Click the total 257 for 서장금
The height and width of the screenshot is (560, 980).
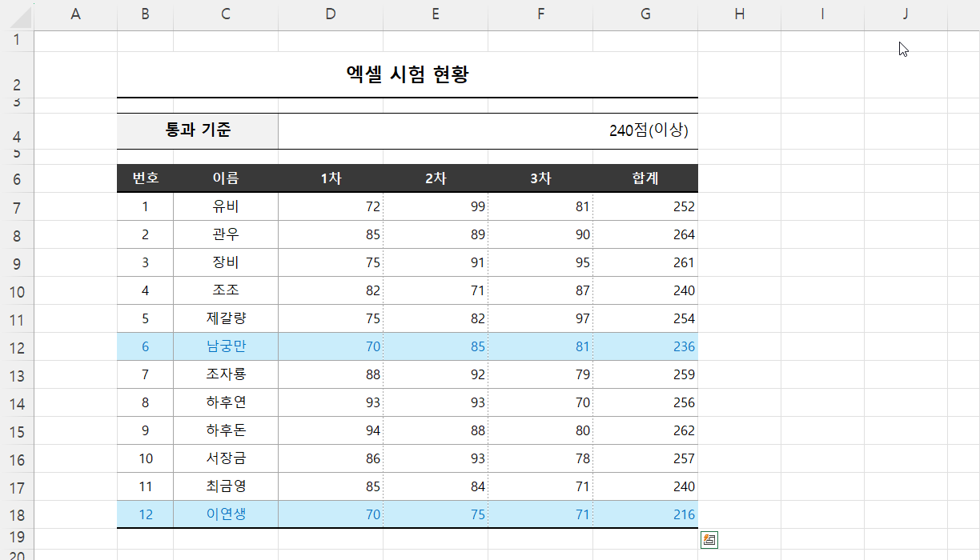click(x=645, y=458)
